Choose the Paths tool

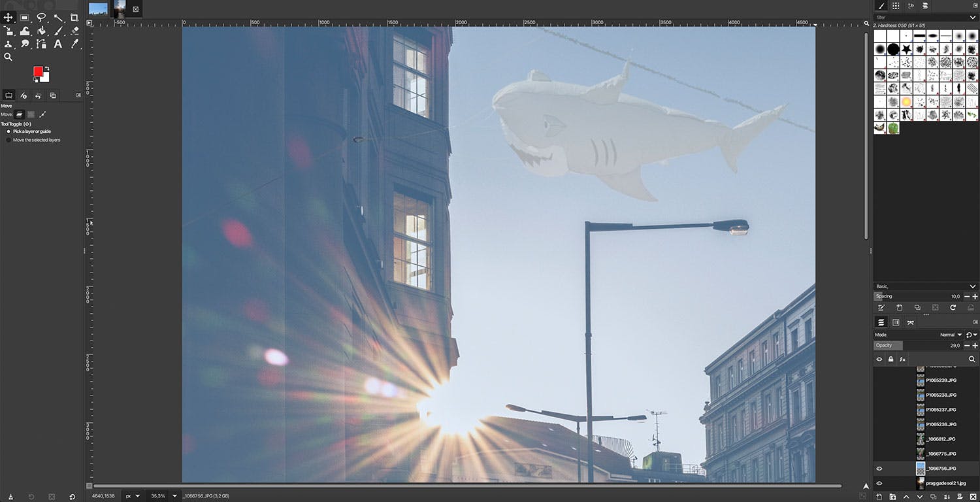tap(41, 44)
